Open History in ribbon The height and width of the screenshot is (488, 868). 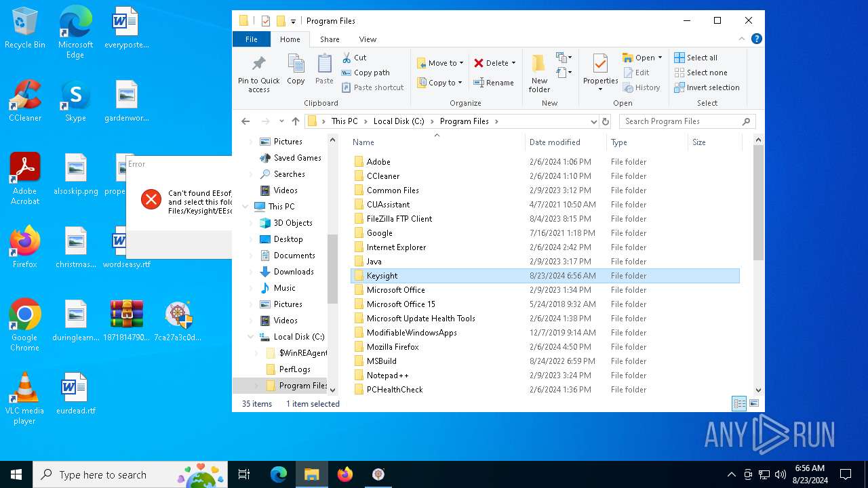pos(641,87)
